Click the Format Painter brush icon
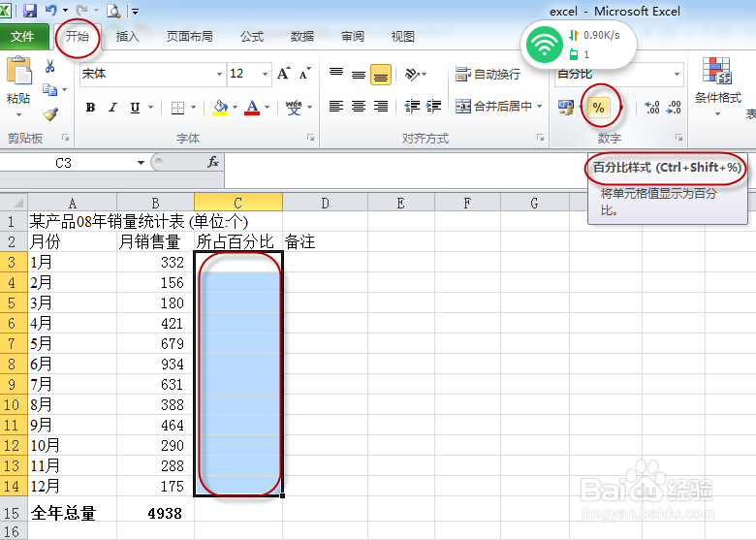 point(50,113)
